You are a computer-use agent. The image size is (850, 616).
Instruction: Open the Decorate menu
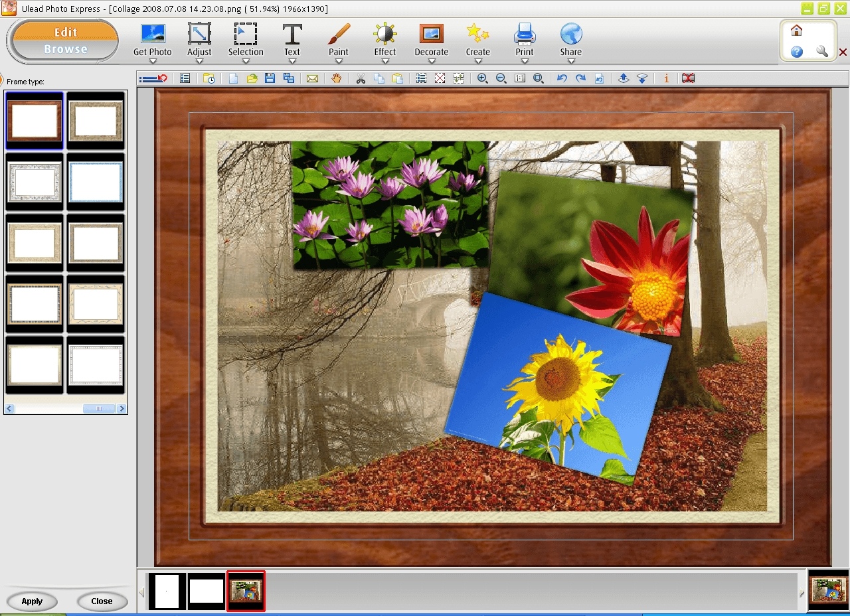coord(432,39)
